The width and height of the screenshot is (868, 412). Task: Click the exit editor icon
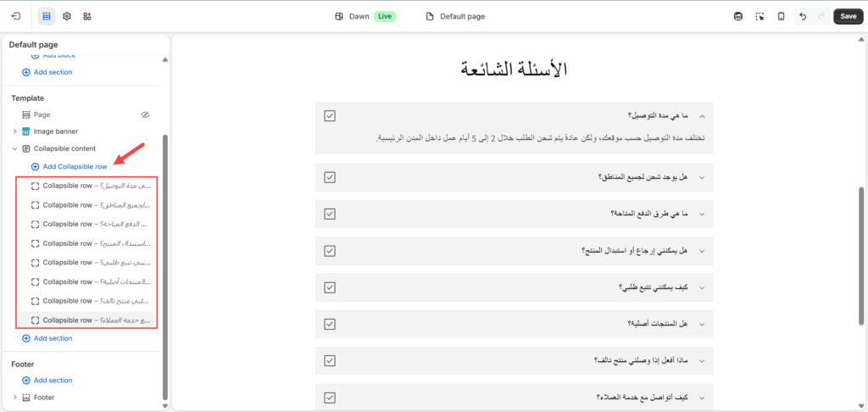click(16, 16)
